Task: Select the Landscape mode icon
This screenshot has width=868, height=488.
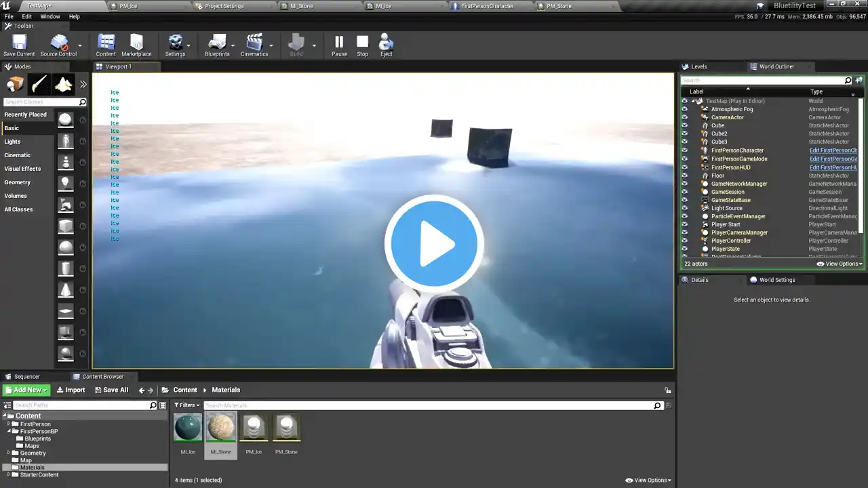Action: pos(64,84)
